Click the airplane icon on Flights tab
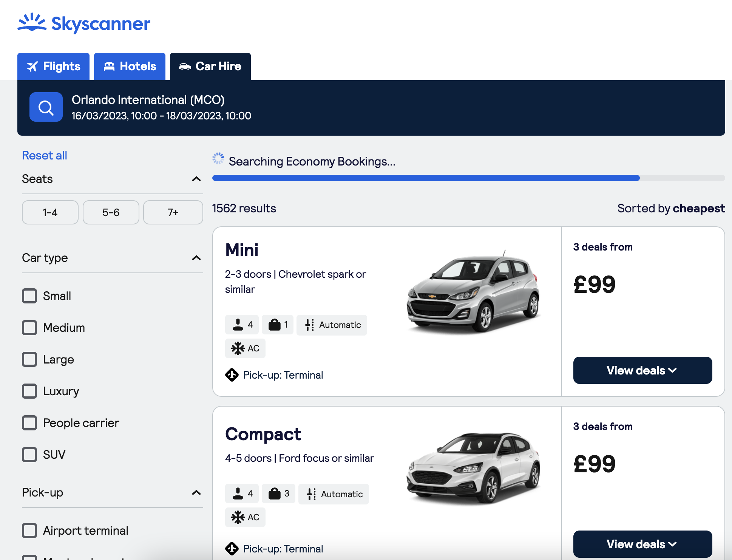The image size is (732, 560). pos(32,67)
